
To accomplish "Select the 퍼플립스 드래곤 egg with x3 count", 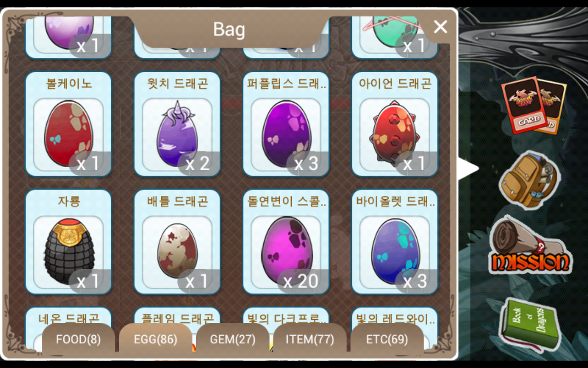I will (286, 124).
